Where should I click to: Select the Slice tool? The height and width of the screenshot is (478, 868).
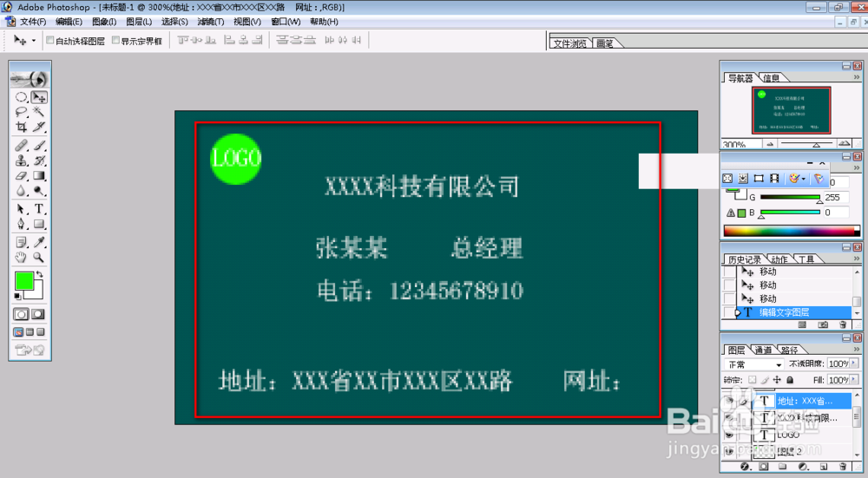(39, 127)
